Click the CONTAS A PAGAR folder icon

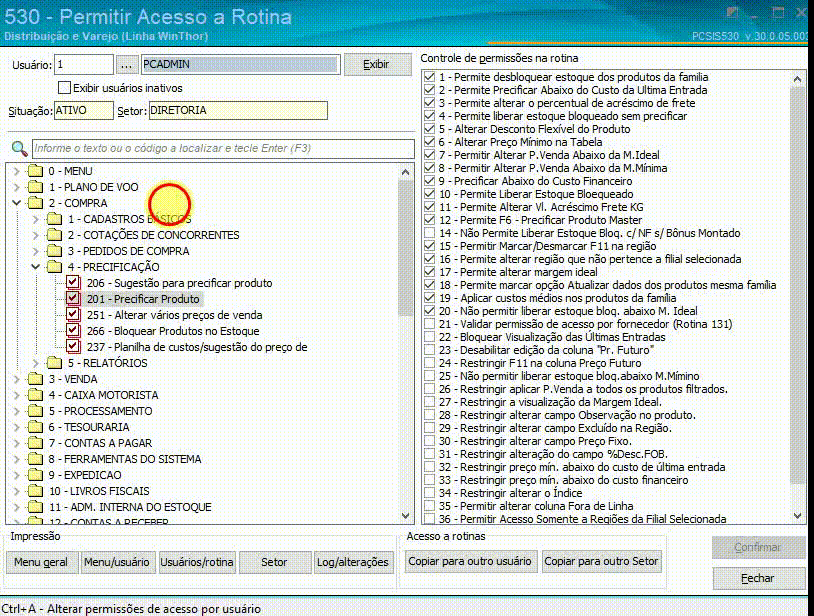(35, 444)
